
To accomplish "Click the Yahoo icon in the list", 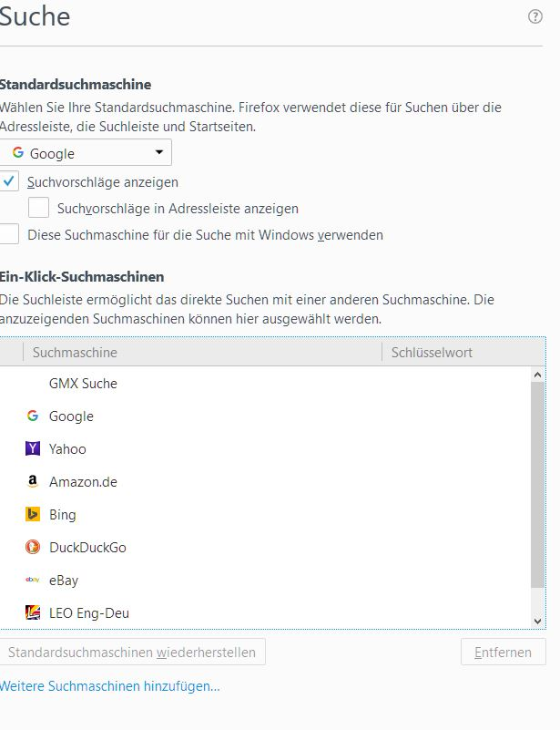I will pyautogui.click(x=33, y=448).
